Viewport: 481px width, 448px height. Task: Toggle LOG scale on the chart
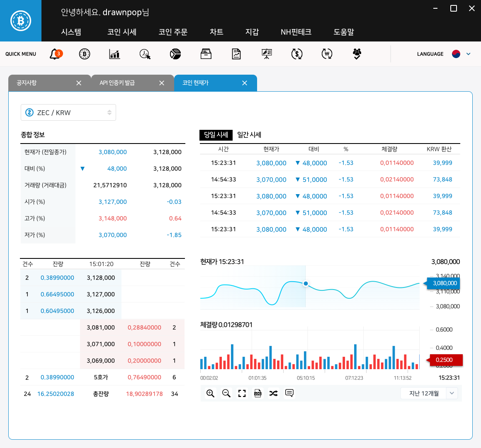tap(258, 393)
